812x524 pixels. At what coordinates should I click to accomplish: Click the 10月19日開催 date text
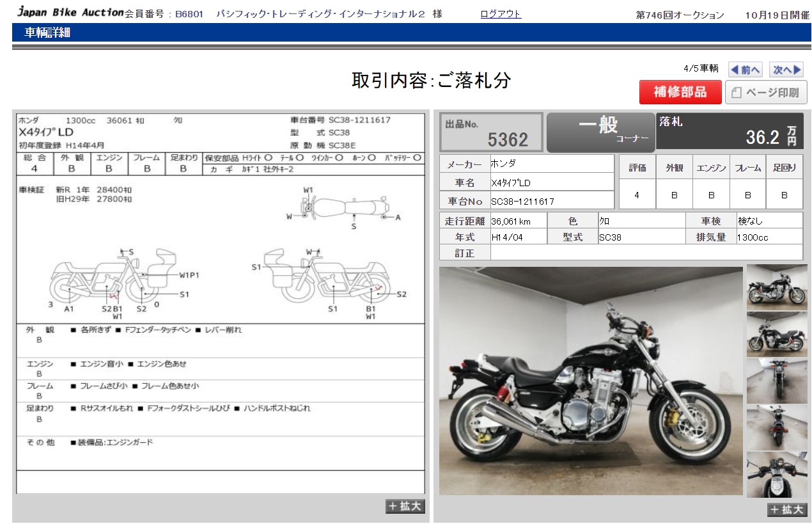[x=777, y=15]
